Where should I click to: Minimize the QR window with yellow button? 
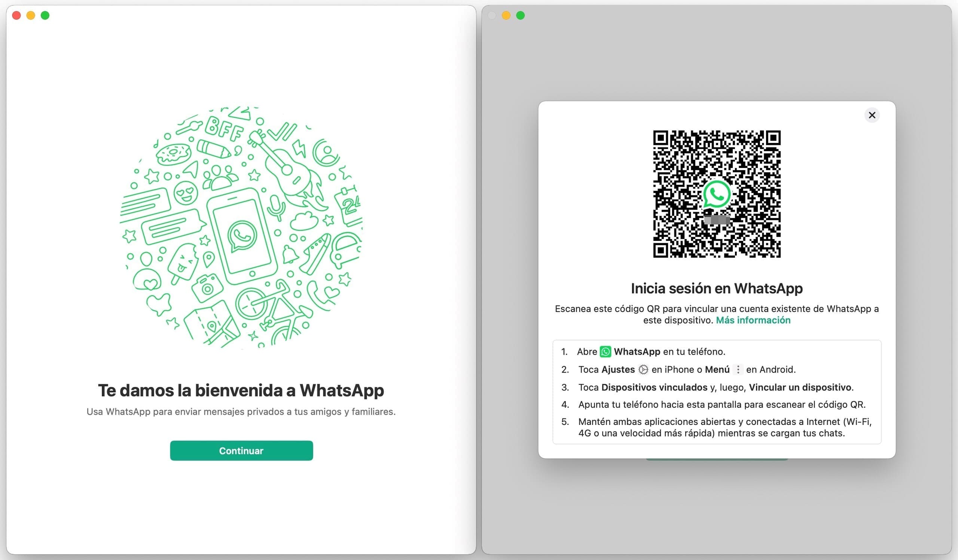pyautogui.click(x=506, y=15)
